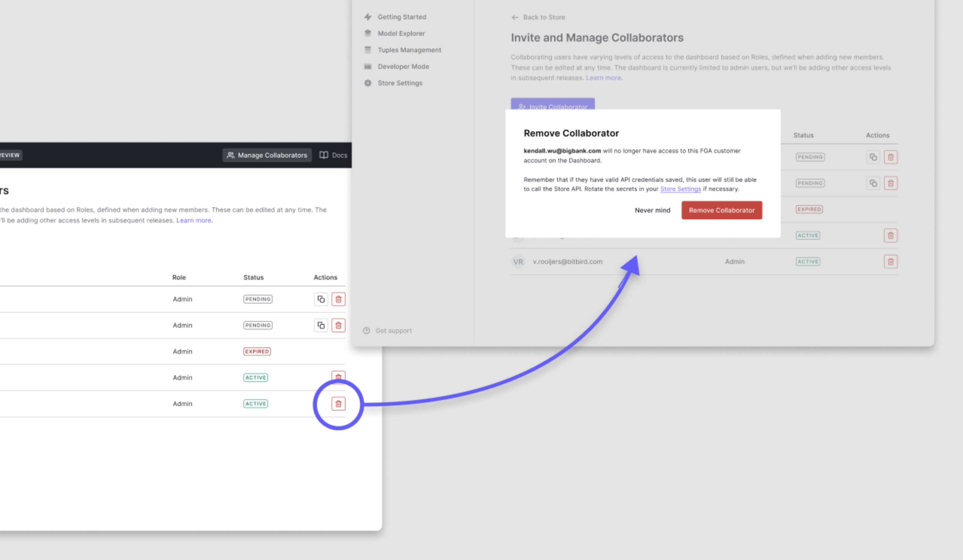
Task: Click the Get support link
Action: point(393,331)
